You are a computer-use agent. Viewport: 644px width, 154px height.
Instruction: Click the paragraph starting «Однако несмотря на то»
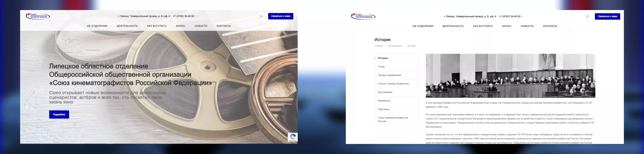509,139
